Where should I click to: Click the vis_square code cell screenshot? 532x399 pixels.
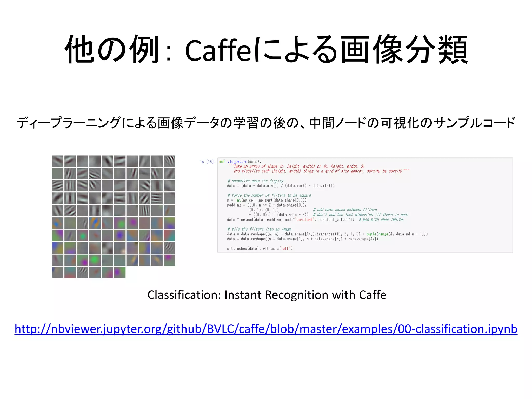[365, 205]
